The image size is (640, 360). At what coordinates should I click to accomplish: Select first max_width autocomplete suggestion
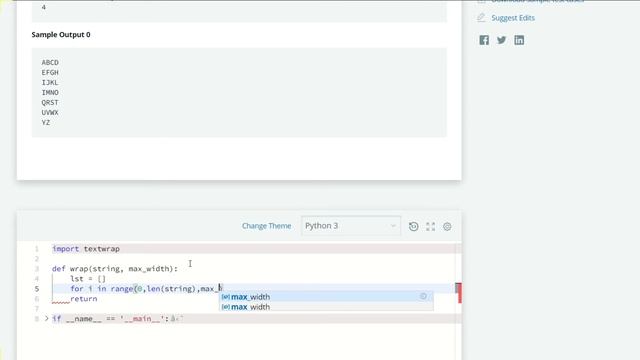coord(326,297)
